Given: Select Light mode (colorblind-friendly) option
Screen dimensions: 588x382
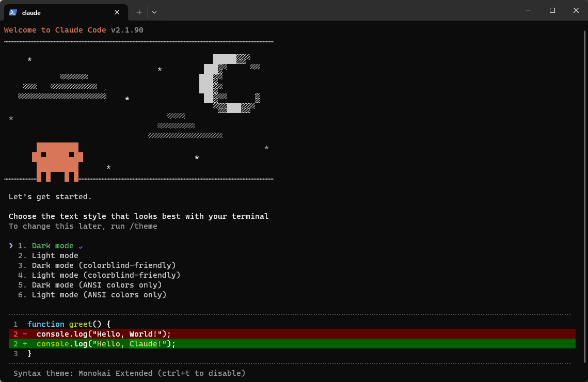Looking at the screenshot, I should pyautogui.click(x=106, y=275).
